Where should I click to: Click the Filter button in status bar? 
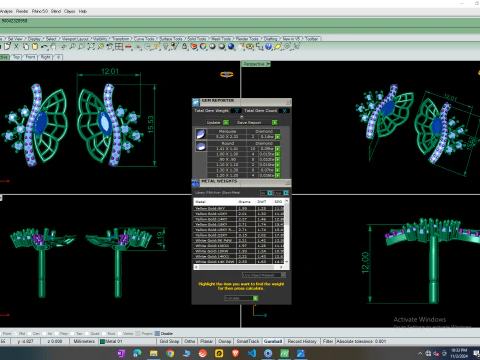coord(328,341)
